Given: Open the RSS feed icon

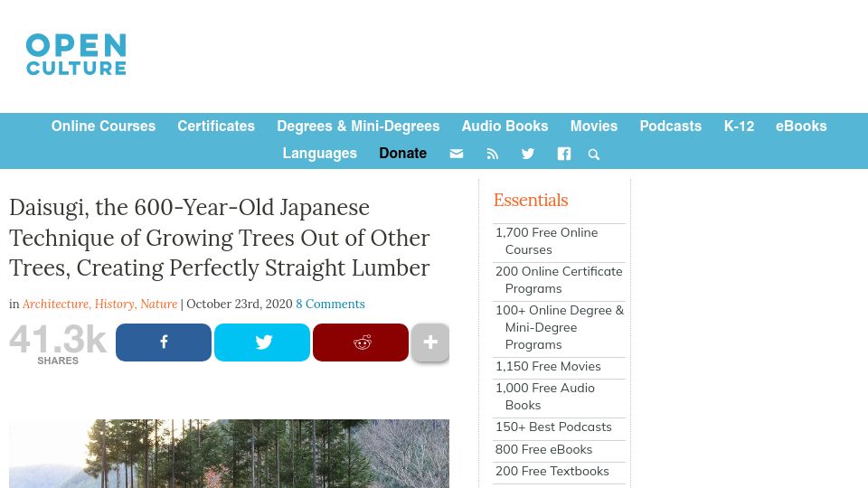Looking at the screenshot, I should tap(492, 154).
